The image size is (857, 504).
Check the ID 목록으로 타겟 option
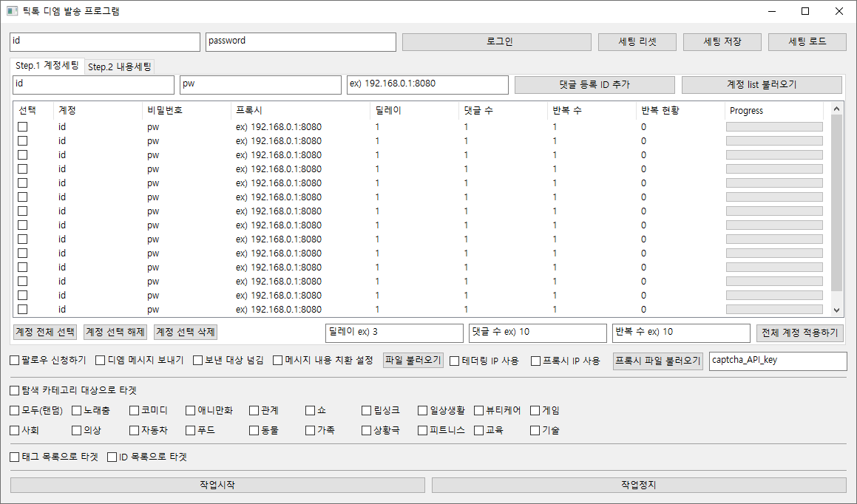point(112,457)
